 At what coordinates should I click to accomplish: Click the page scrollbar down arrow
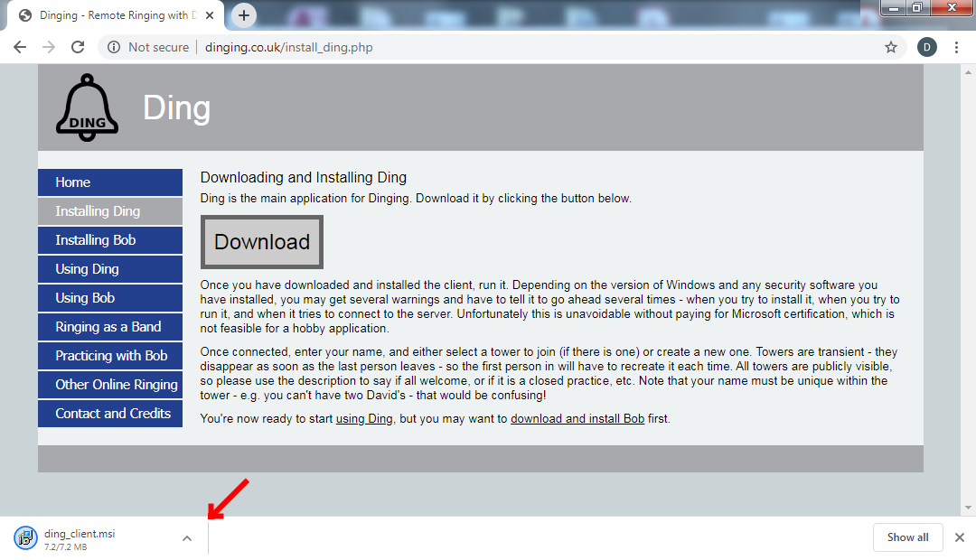click(968, 508)
